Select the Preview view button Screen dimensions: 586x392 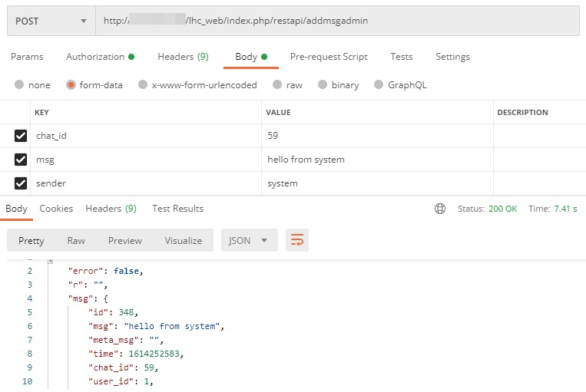coord(125,241)
